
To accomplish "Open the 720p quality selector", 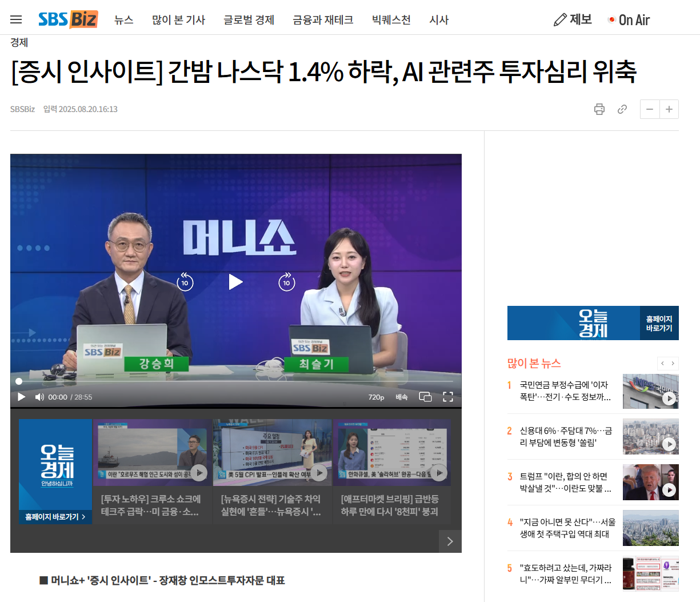I will click(x=376, y=397).
